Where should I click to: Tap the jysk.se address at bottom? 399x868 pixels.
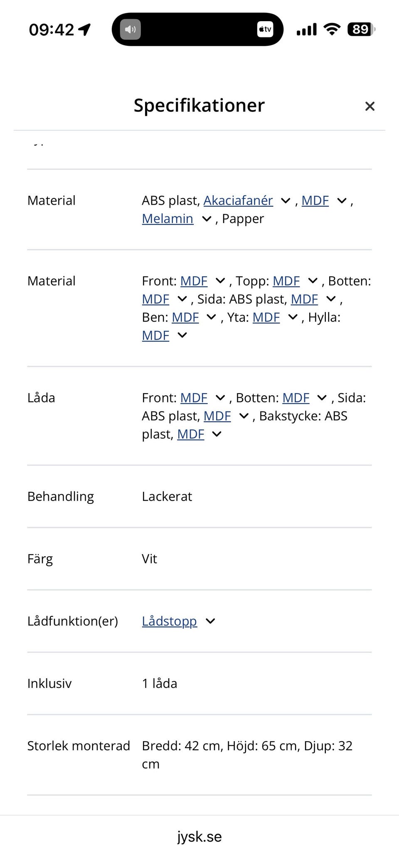199,837
